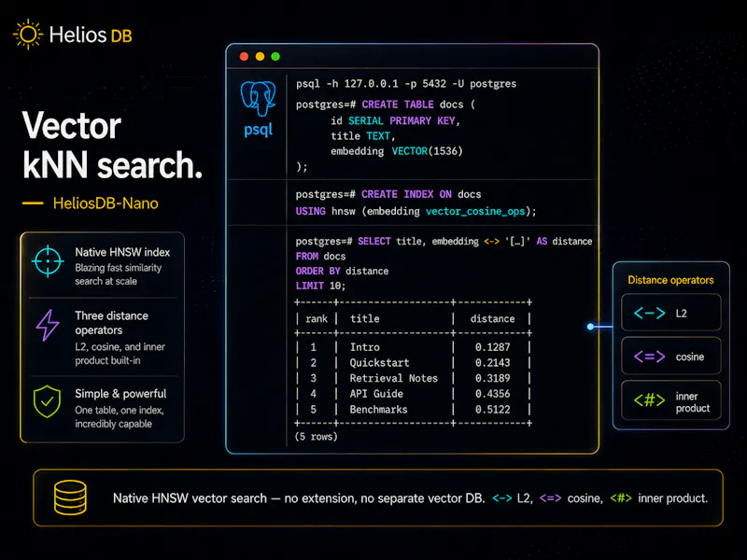
Task: Click the Benchmarks result row title
Action: click(x=379, y=410)
